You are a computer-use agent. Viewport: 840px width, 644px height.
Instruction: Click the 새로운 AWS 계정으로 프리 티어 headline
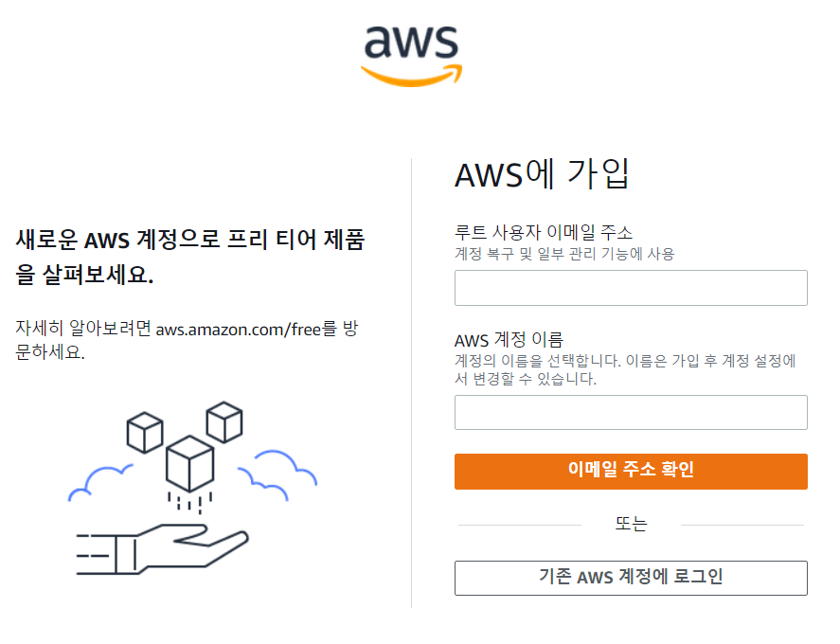click(x=190, y=257)
